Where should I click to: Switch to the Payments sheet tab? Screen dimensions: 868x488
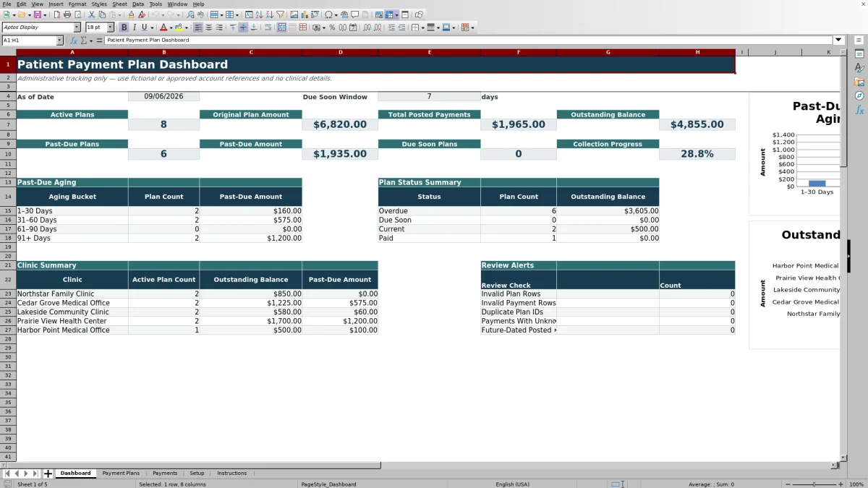click(x=165, y=474)
